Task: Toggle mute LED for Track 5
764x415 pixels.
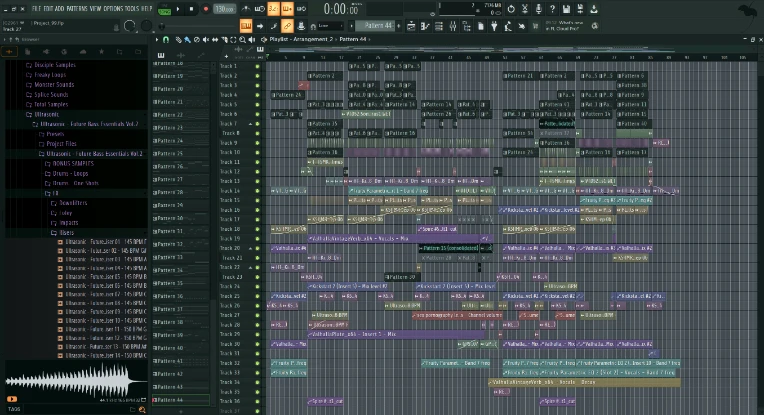Action: tap(257, 104)
